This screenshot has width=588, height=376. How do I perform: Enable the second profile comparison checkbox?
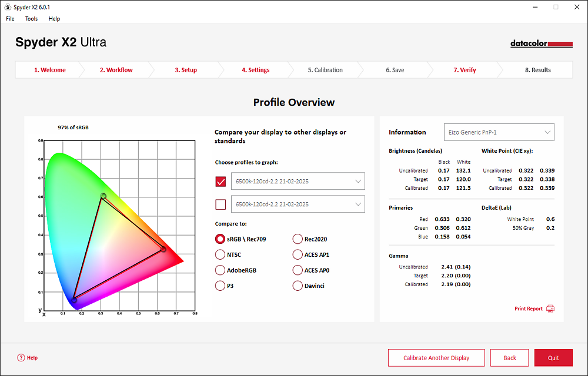click(220, 204)
